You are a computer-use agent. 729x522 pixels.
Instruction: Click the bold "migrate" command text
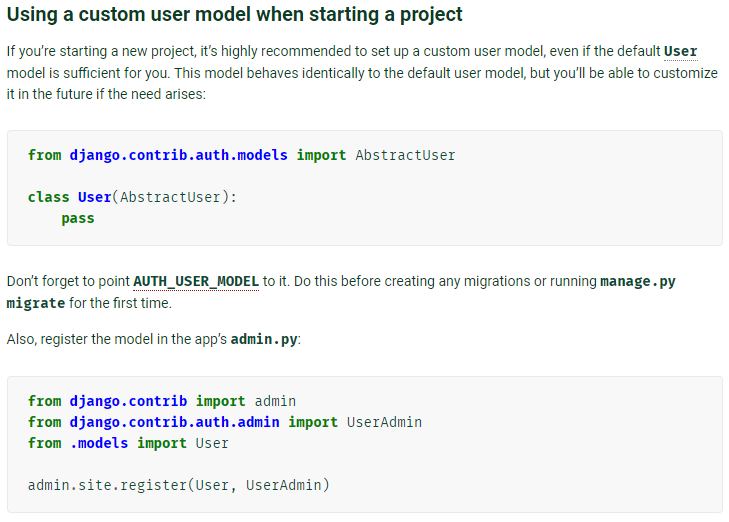[x=36, y=303]
